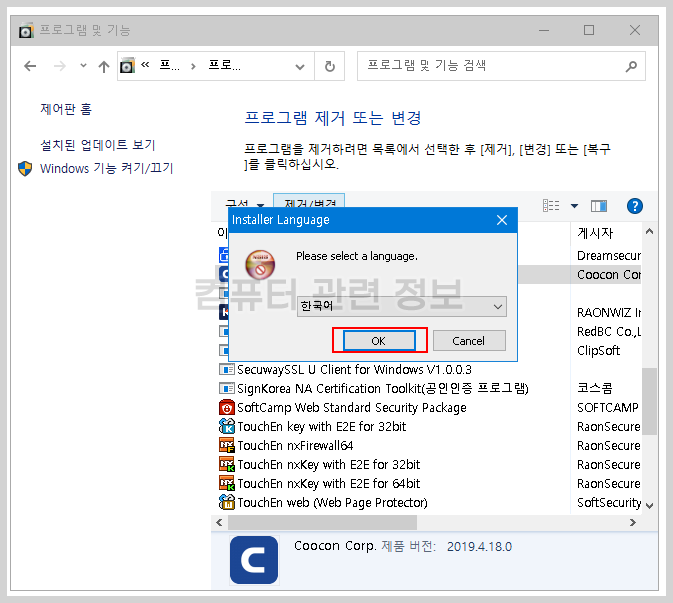Open 설치된 업데이트 보기 link
This screenshot has width=673, height=603.
click(97, 145)
